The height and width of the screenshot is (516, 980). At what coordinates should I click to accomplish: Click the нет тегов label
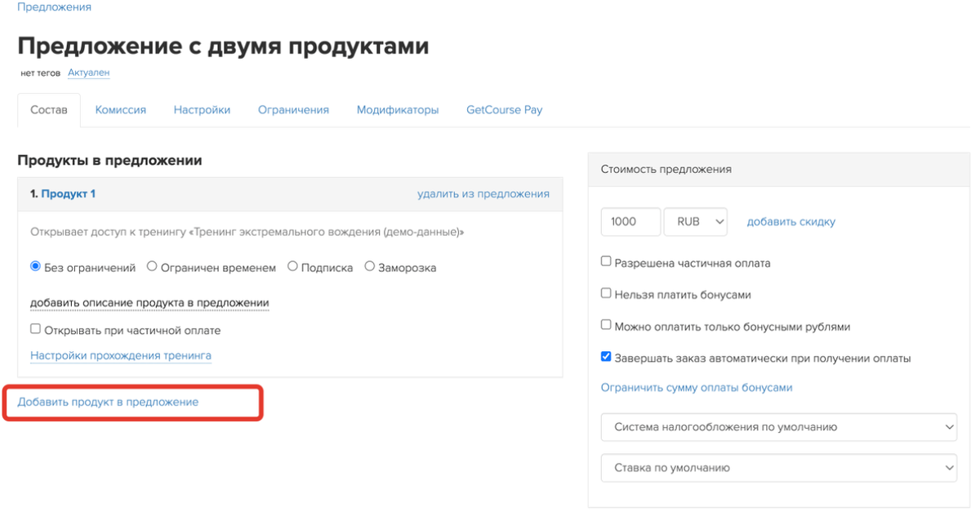tap(41, 73)
